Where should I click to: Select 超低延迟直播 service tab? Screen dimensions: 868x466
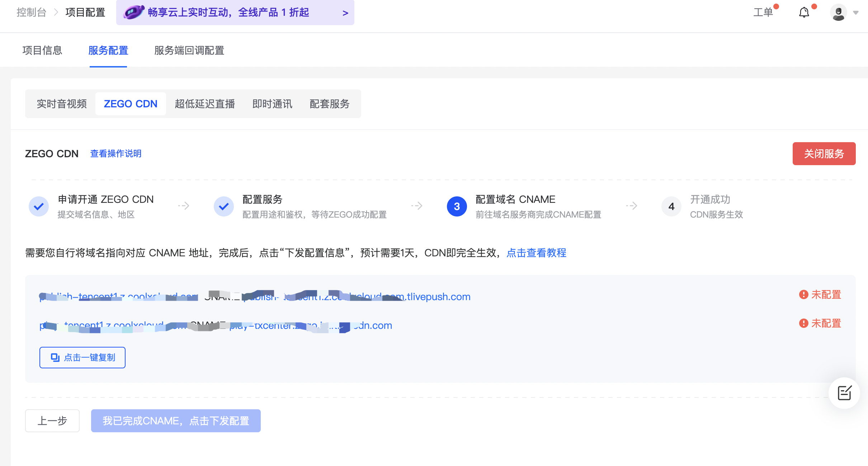coord(204,104)
